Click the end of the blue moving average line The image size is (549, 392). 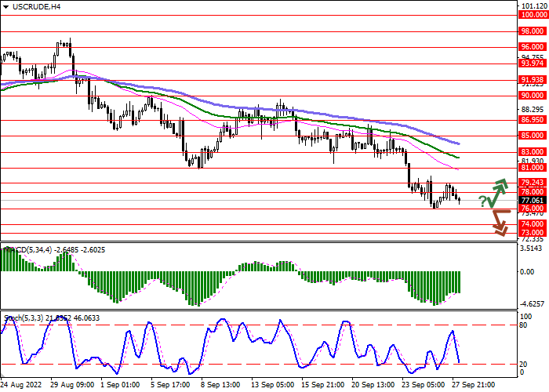(459, 144)
